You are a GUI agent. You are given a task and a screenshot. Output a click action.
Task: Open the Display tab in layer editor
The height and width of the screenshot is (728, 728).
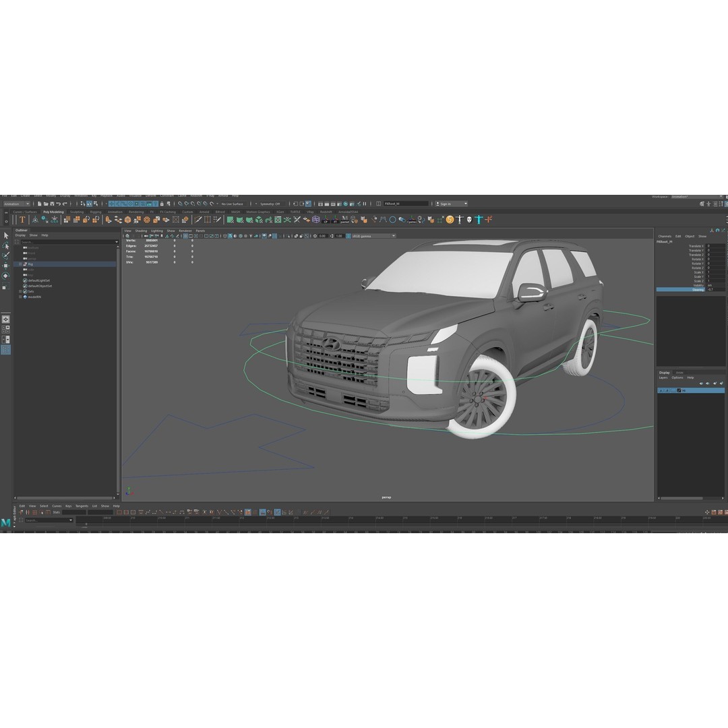665,372
